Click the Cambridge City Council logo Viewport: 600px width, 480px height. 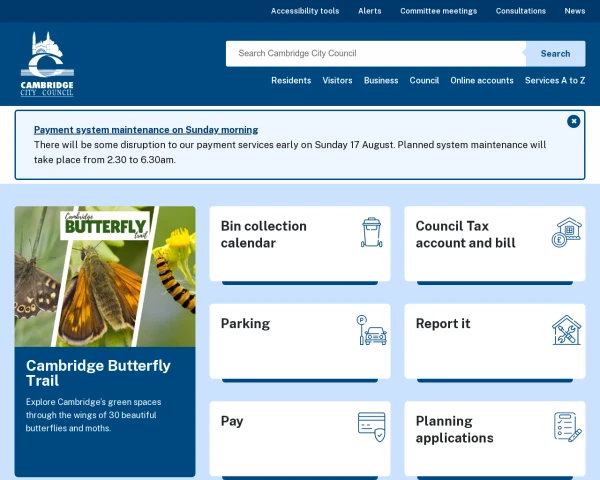pyautogui.click(x=47, y=64)
